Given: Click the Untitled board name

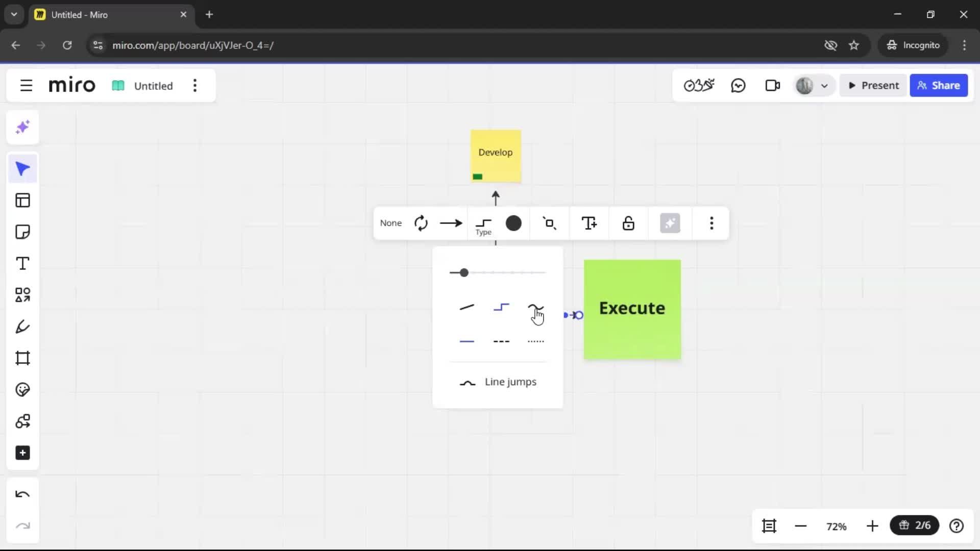Looking at the screenshot, I should 153,86.
